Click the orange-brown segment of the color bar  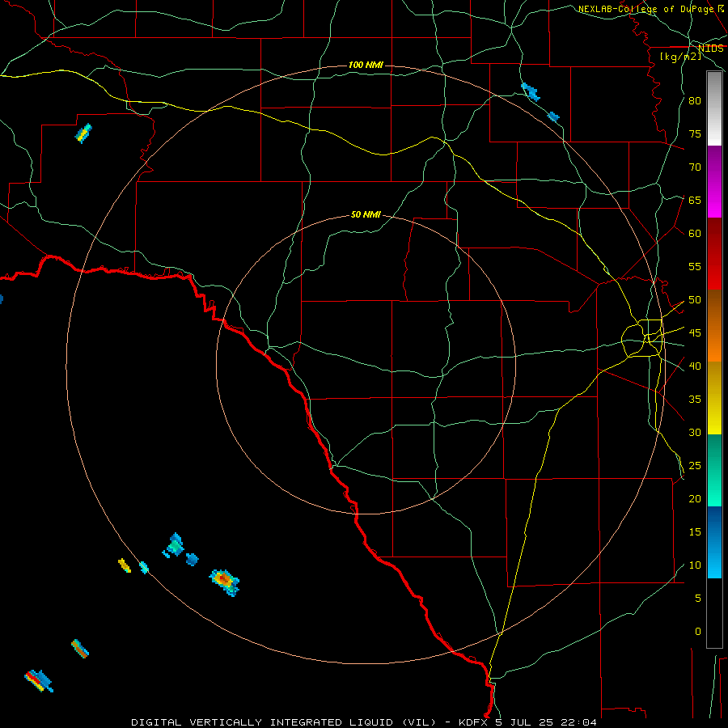tap(714, 326)
